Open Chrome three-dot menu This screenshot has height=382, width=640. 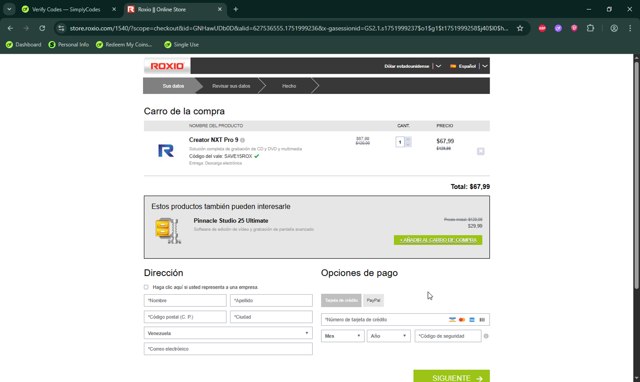pyautogui.click(x=630, y=28)
